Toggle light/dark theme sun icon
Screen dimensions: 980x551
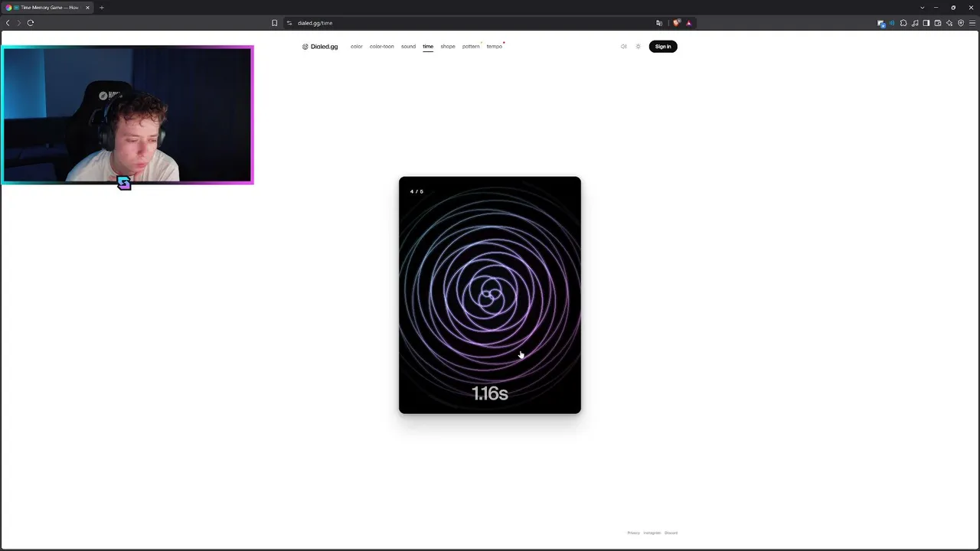[x=638, y=47]
